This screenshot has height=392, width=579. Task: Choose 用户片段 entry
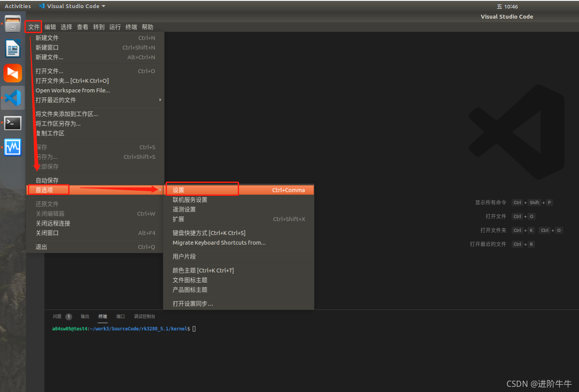point(239,256)
